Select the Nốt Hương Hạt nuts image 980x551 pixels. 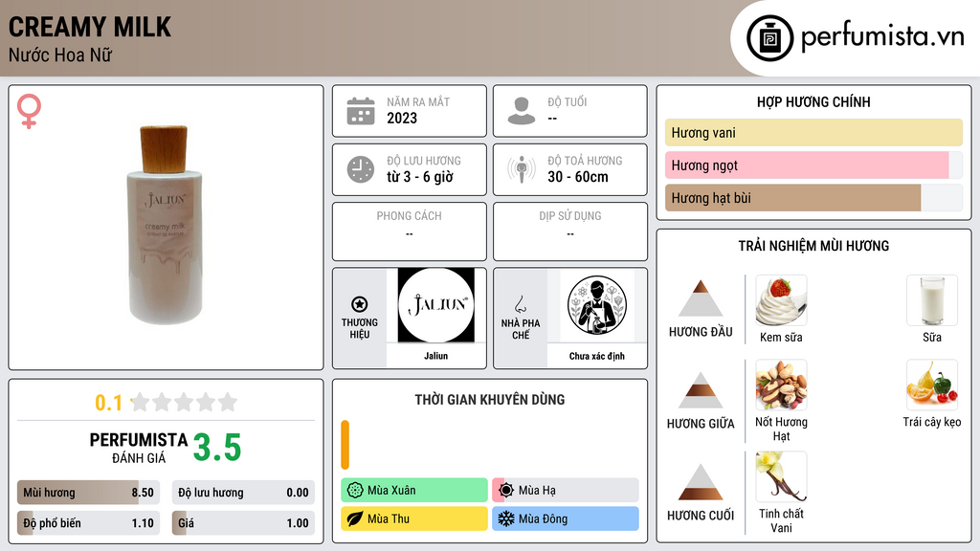pos(781,385)
